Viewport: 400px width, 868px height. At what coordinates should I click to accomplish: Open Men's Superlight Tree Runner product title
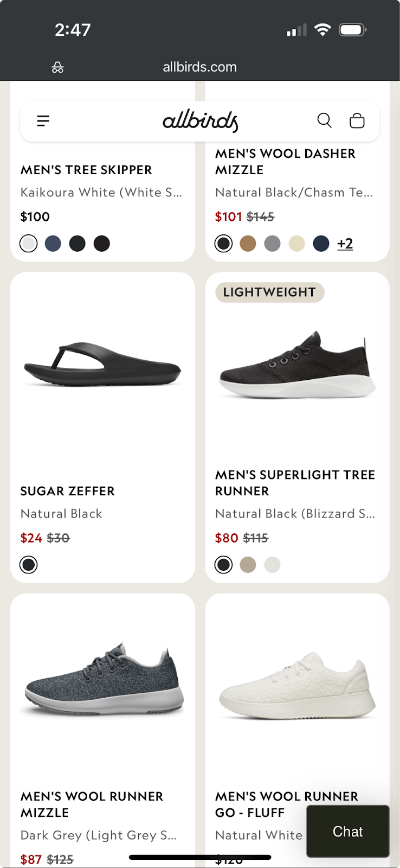pos(295,483)
